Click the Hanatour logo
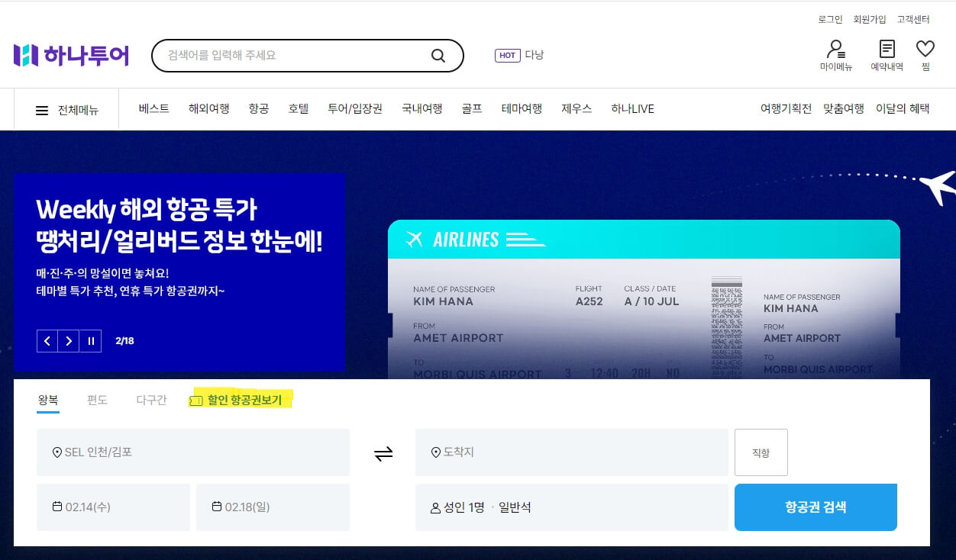 coord(71,55)
